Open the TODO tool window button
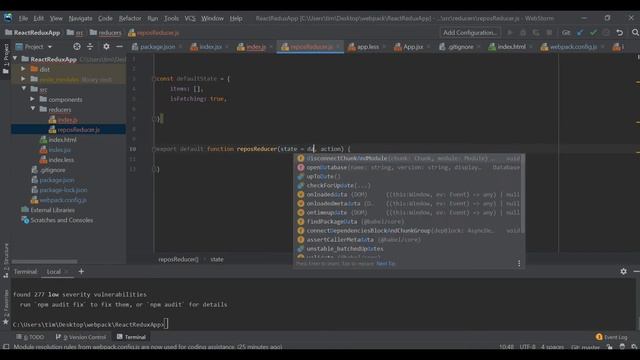This screenshot has width=640, height=360. pyautogui.click(x=30, y=337)
